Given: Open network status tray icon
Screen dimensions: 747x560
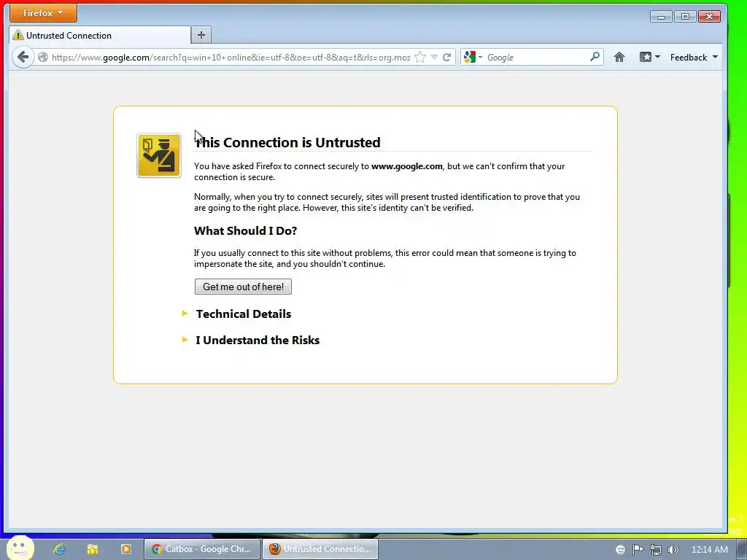Looking at the screenshot, I should point(656,550).
